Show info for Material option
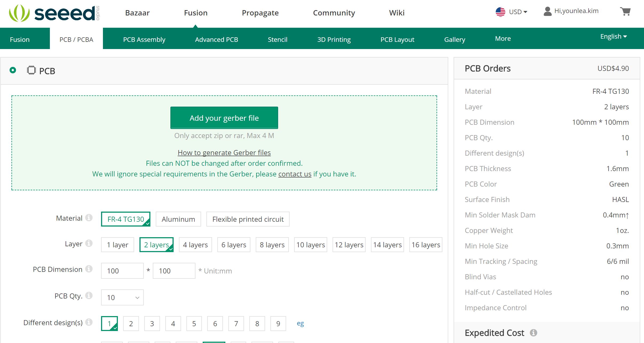Image resolution: width=644 pixels, height=343 pixels. click(x=89, y=218)
